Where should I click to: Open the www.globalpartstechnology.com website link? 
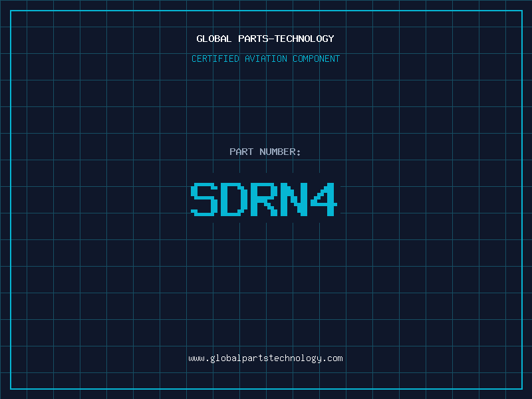coord(265,358)
